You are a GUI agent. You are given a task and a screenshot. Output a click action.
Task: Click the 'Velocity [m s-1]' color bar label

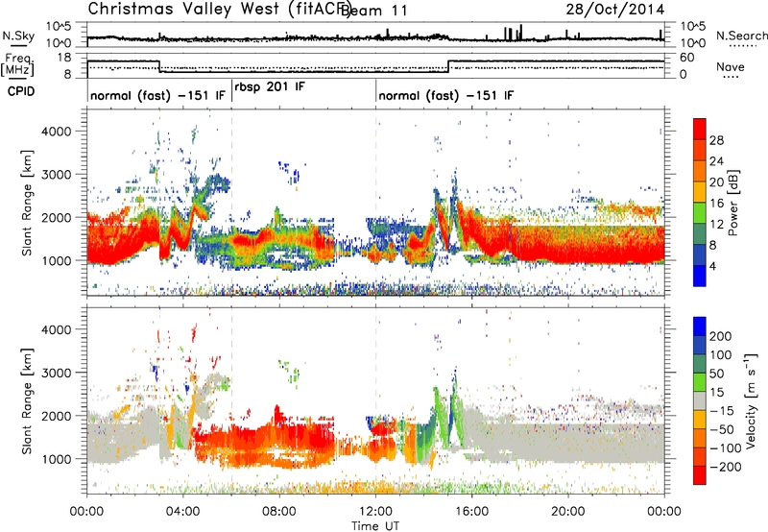click(750, 400)
